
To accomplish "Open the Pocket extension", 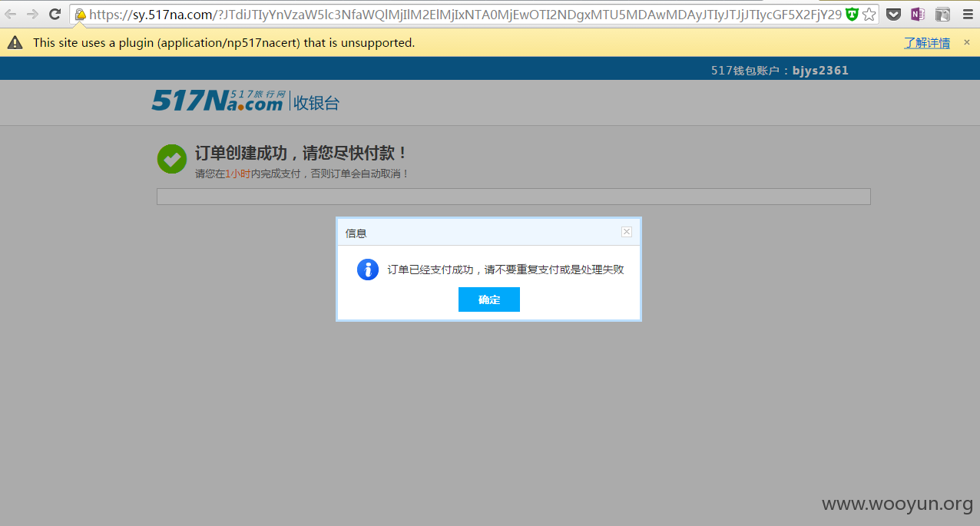I will [x=893, y=14].
